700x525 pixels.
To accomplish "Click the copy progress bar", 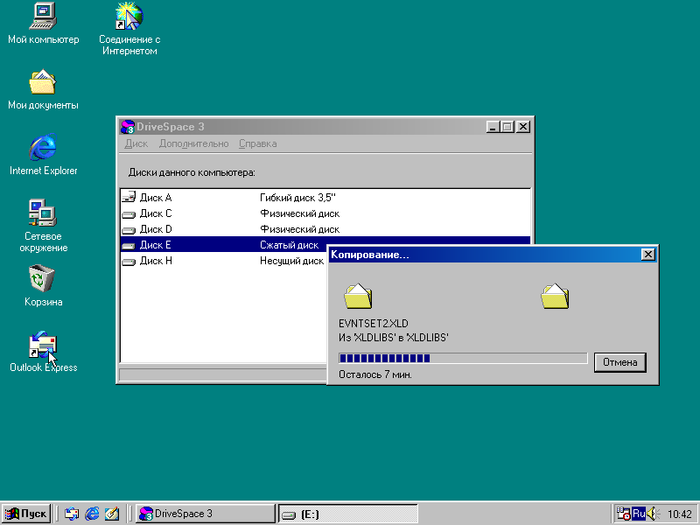I will point(462,358).
